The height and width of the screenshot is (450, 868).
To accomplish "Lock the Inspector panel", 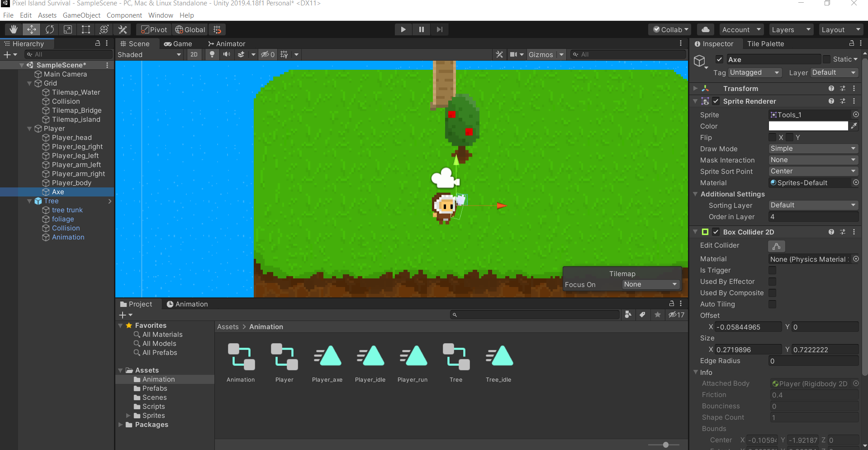I will (852, 43).
